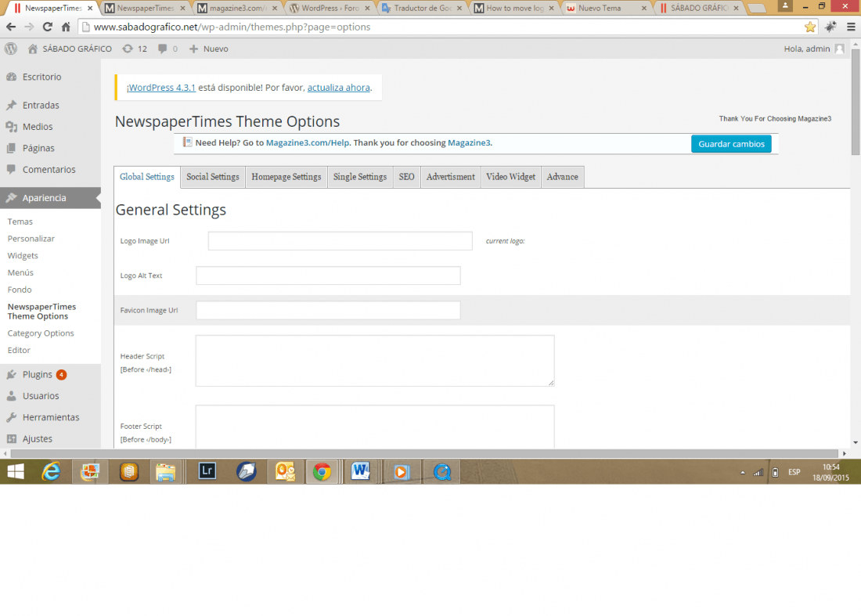Screen dimensions: 861x616
Task: Open Menús submenu item
Action: click(20, 272)
